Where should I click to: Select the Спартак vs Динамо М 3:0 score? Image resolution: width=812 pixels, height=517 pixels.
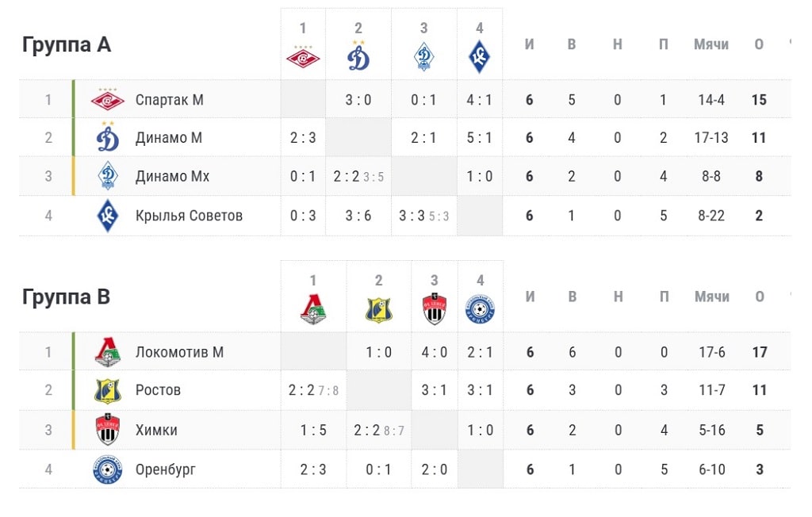[x=358, y=99]
